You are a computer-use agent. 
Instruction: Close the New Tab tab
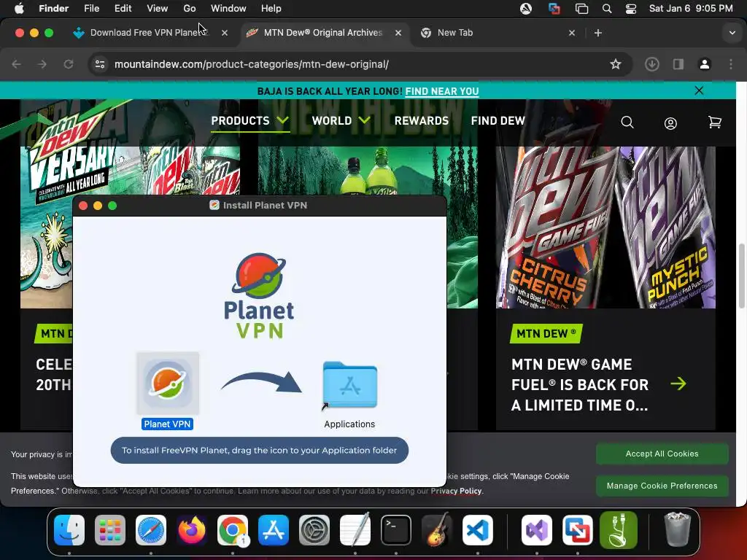point(572,33)
